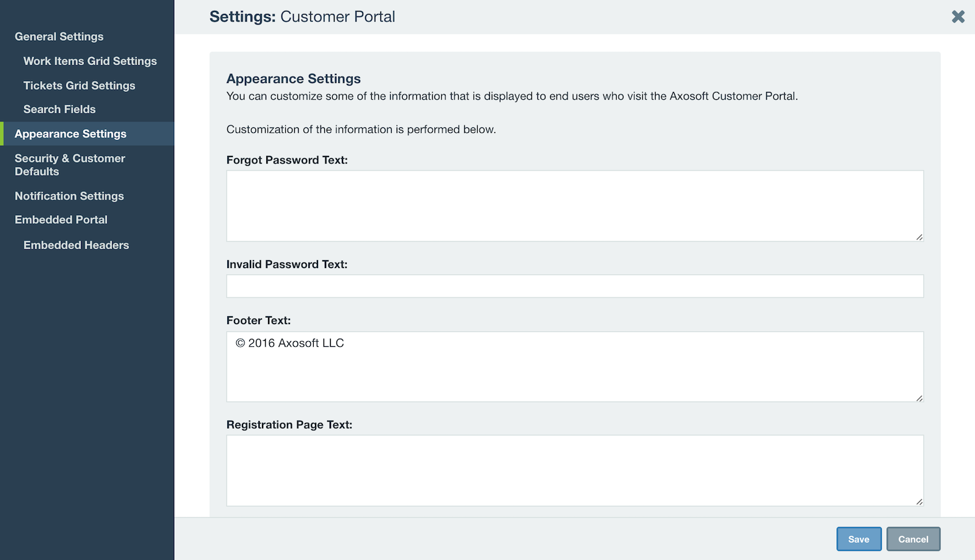Go to Notification Settings
Screen dimensions: 975x560
point(69,196)
